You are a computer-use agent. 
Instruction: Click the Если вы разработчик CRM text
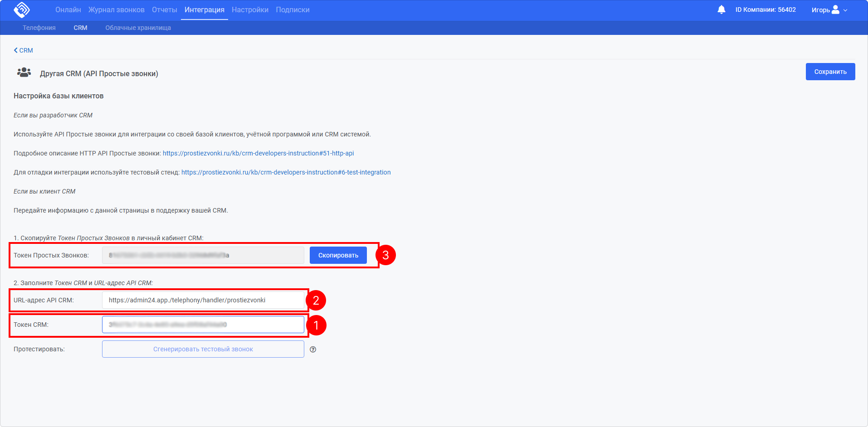[x=53, y=115]
